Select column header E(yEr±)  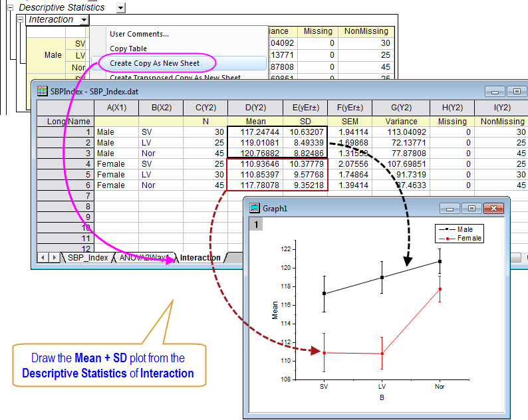[x=305, y=108]
